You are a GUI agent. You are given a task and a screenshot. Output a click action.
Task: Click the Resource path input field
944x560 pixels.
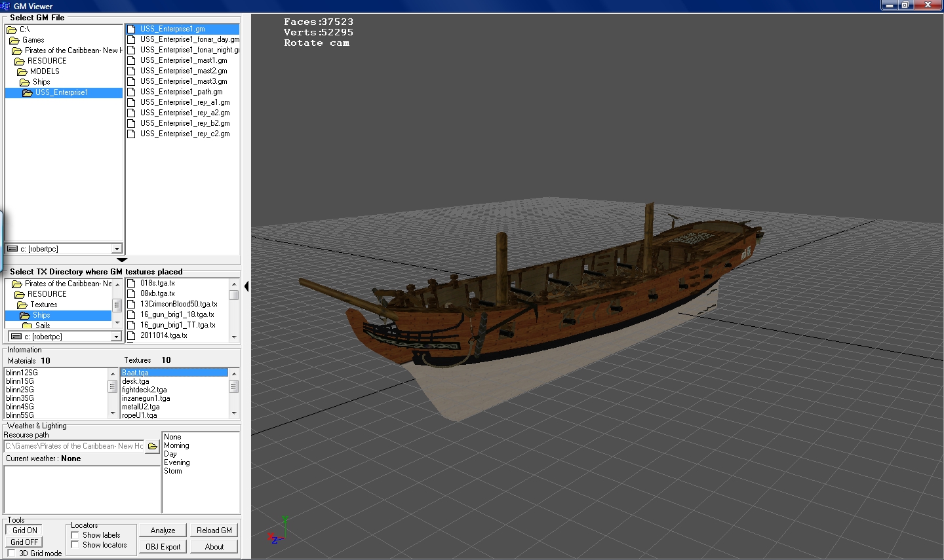pos(74,446)
